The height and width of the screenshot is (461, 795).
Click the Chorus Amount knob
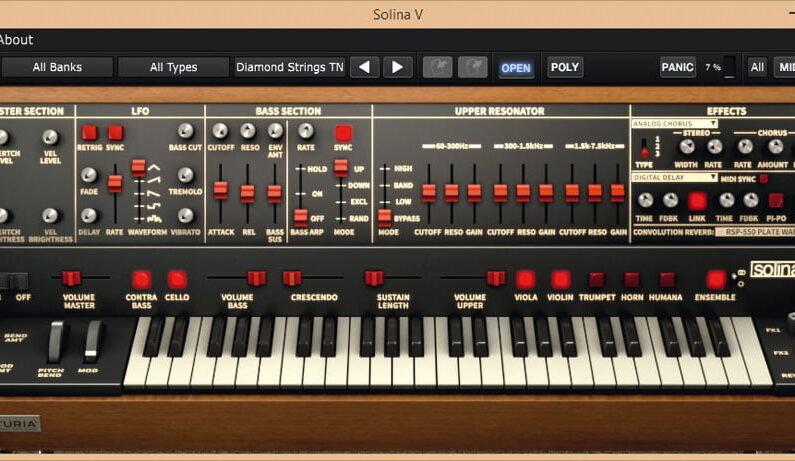(775, 147)
